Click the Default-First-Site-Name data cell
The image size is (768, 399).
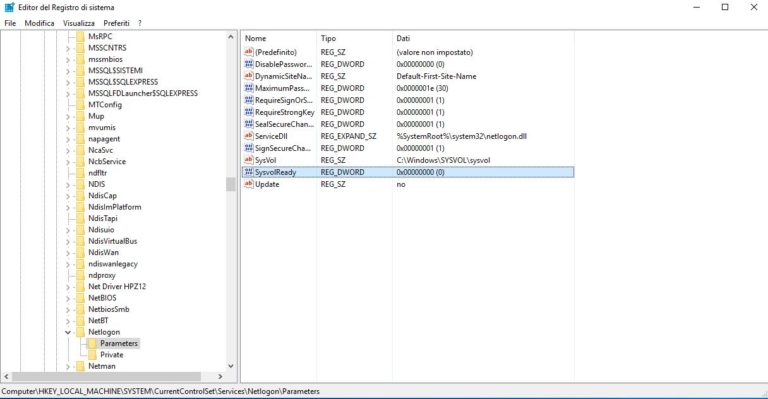[436, 76]
